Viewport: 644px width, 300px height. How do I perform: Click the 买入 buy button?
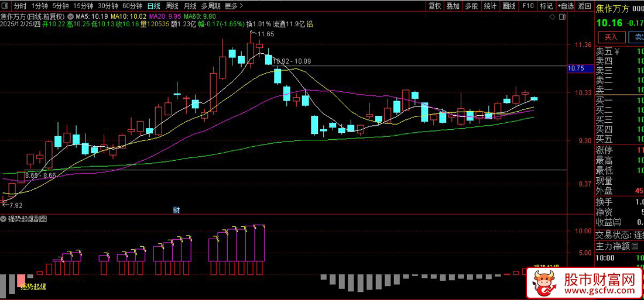[611, 37]
